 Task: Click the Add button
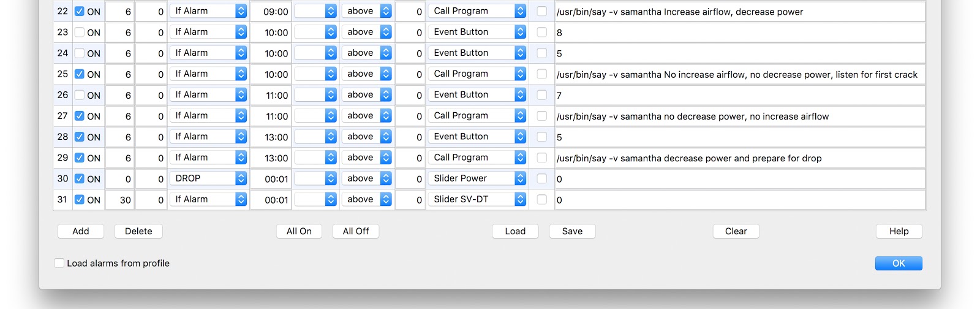click(81, 231)
